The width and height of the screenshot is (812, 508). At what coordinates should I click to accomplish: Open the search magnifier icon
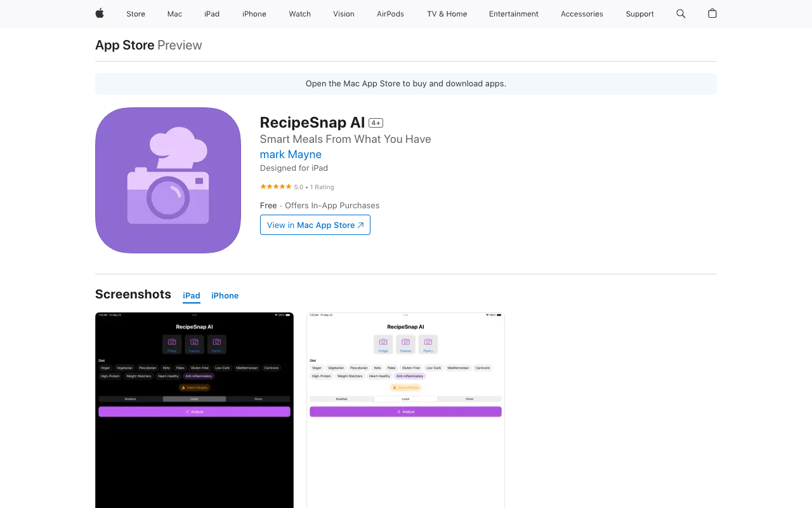pos(681,13)
